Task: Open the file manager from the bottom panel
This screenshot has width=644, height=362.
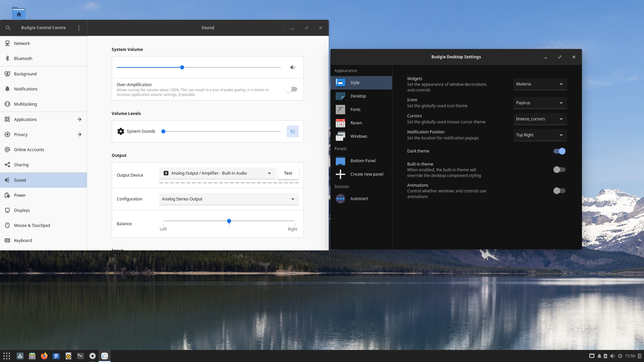Action: coord(32,356)
